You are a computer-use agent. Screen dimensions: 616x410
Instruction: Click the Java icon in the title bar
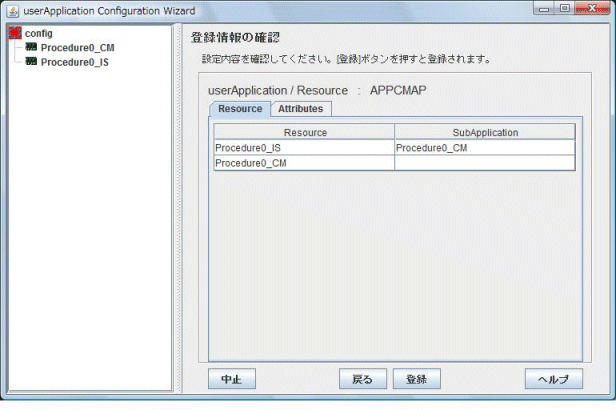click(x=13, y=10)
